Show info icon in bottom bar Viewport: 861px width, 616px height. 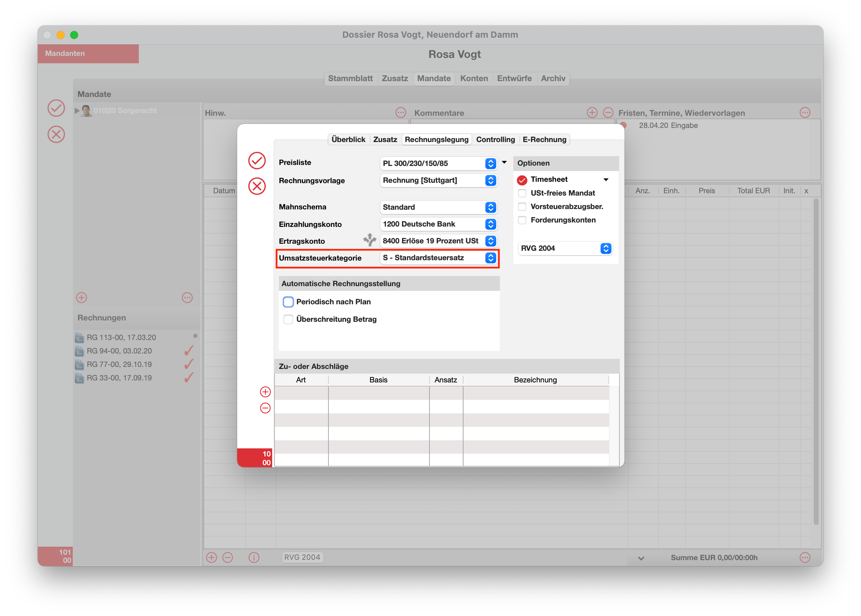[x=254, y=557]
